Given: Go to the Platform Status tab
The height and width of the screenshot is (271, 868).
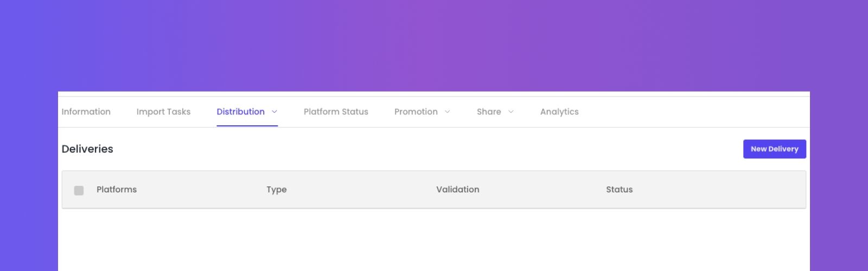Looking at the screenshot, I should coord(336,112).
